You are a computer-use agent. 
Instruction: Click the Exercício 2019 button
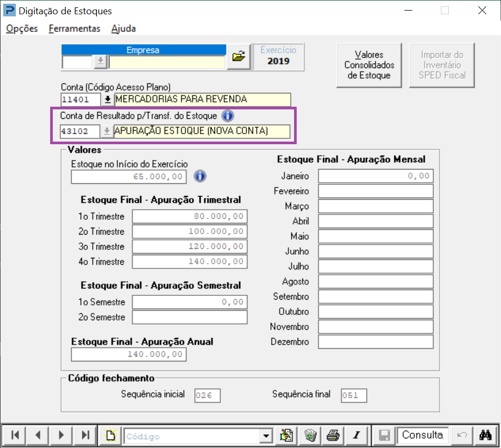point(278,57)
